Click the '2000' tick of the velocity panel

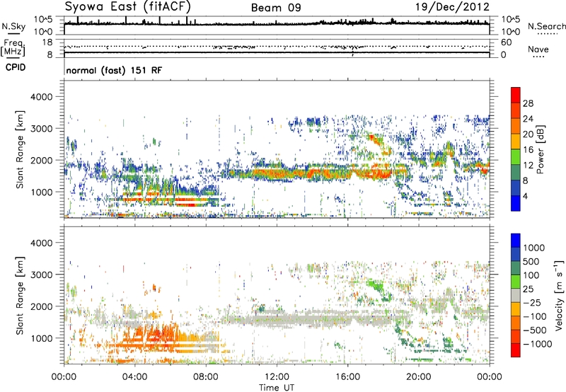coord(41,306)
